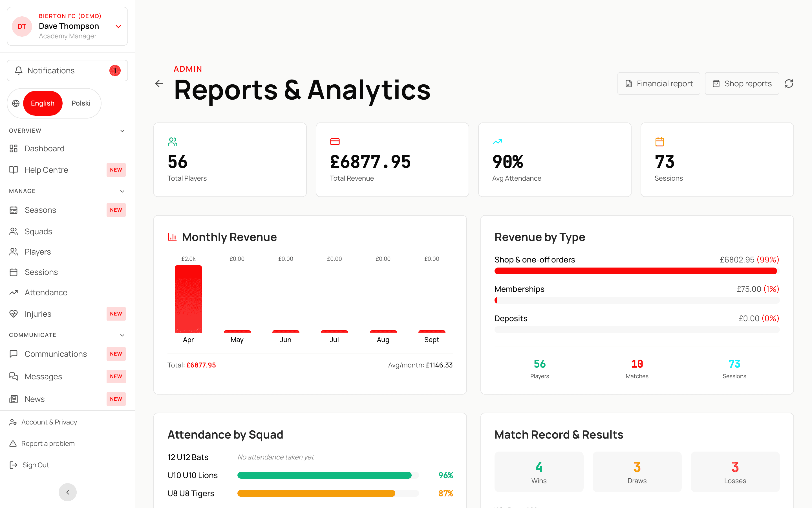Viewport: 812px width, 508px height.
Task: Click the globe language icon
Action: coord(16,103)
